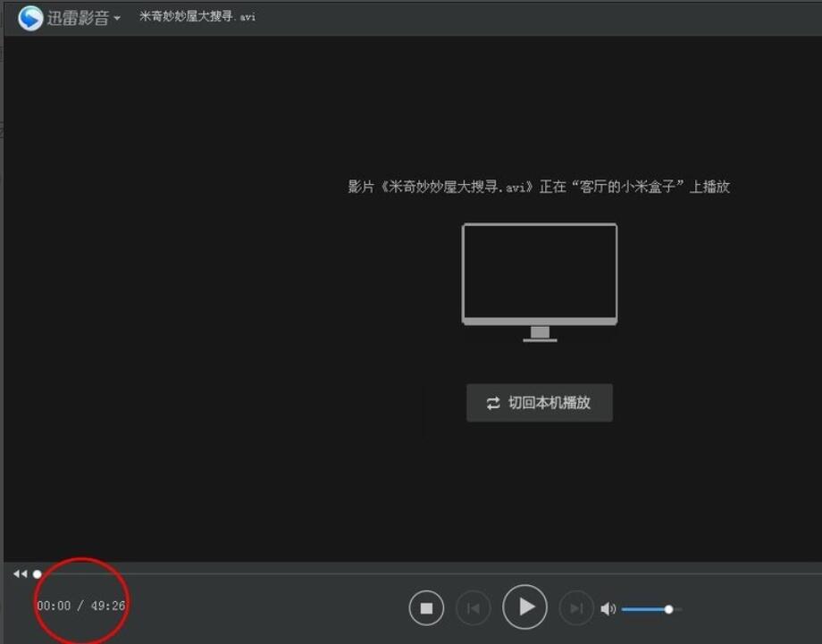Viewport: 822px width, 644px height.
Task: Click the file title 米奇妙妙屋大搜寻.avi
Action: 197,16
